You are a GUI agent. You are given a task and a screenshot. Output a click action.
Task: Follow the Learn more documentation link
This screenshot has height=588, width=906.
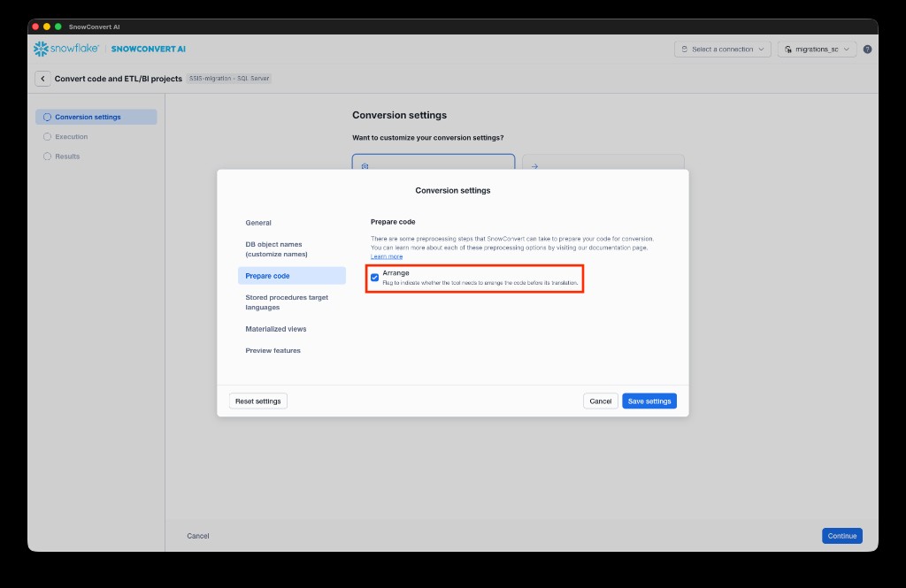tap(387, 256)
